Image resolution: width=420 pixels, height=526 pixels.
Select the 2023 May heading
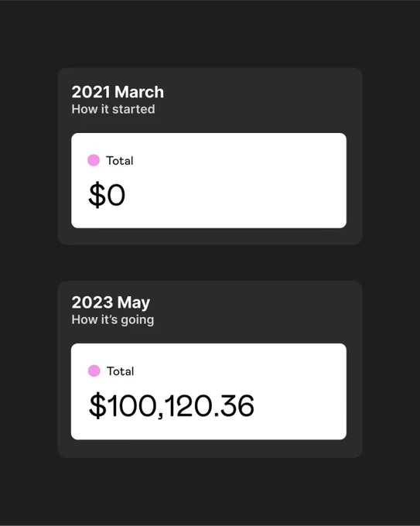(x=111, y=302)
